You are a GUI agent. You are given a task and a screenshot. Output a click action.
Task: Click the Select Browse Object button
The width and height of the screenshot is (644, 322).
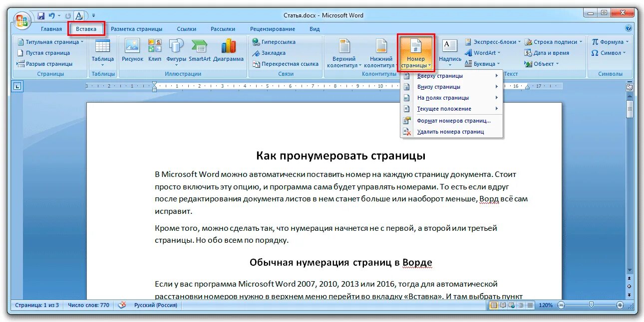click(x=630, y=286)
